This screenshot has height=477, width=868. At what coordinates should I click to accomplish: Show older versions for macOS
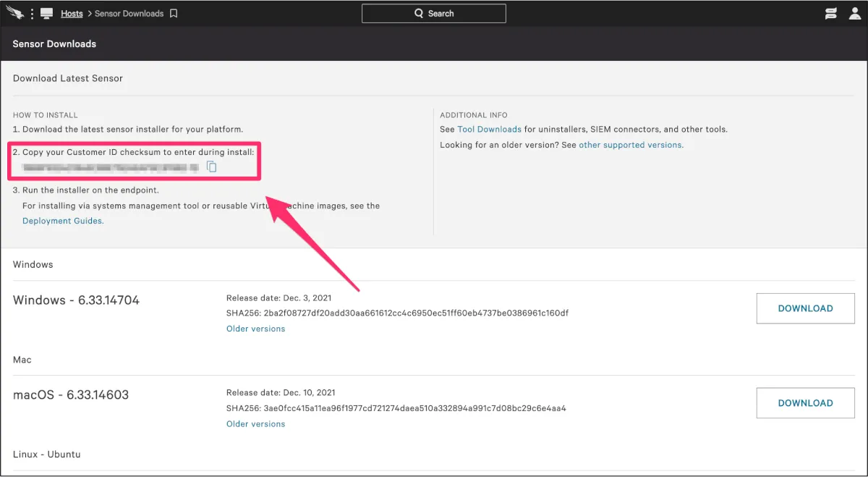pyautogui.click(x=255, y=423)
